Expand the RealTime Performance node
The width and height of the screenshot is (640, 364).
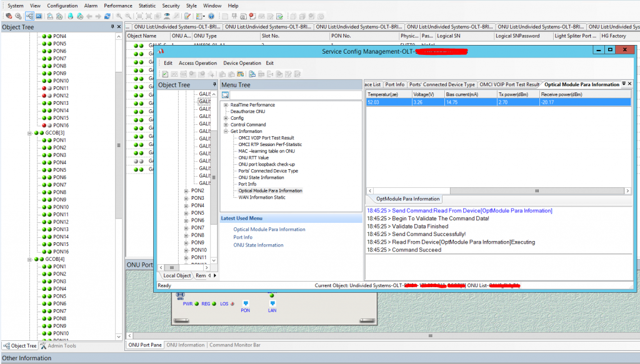(x=226, y=105)
